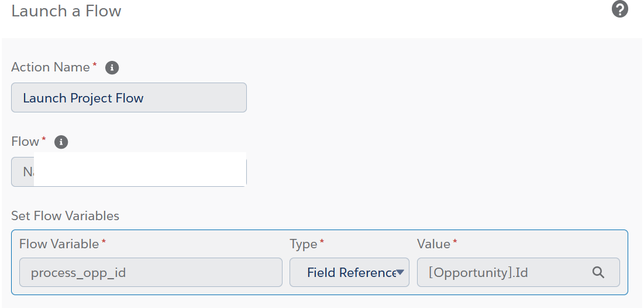Click the red asterisk beside Value

(x=455, y=241)
